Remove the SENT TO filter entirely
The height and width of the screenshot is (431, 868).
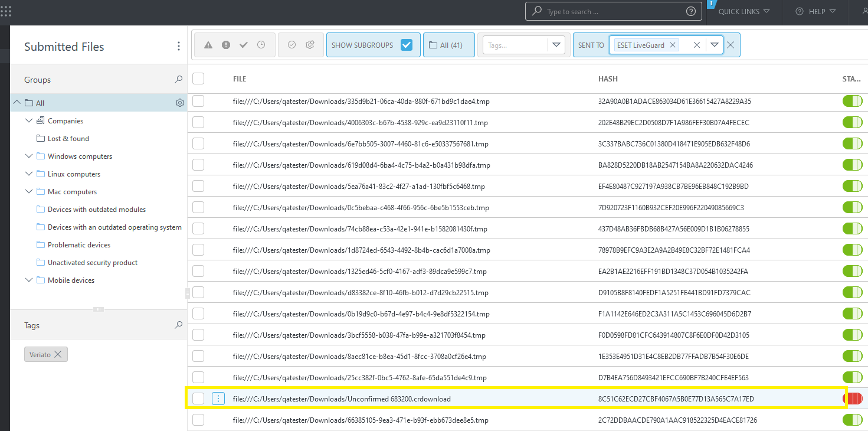tap(731, 45)
